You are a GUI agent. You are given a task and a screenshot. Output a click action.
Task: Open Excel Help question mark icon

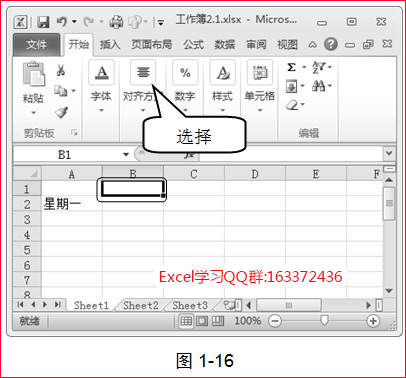tap(331, 44)
